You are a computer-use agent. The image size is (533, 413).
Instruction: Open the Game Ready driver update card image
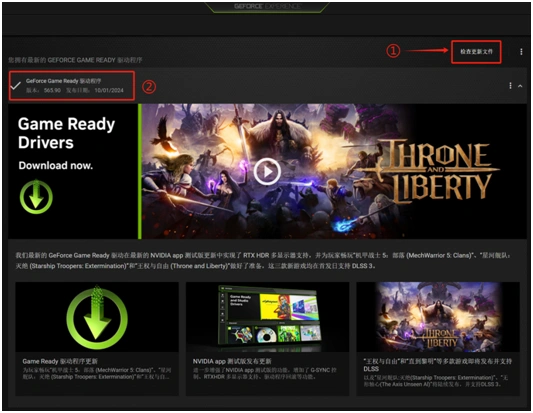97,317
